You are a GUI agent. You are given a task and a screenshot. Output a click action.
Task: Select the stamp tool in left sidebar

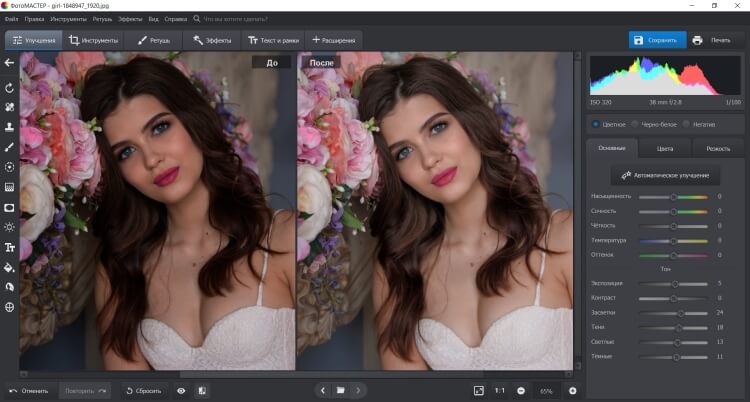(x=9, y=127)
